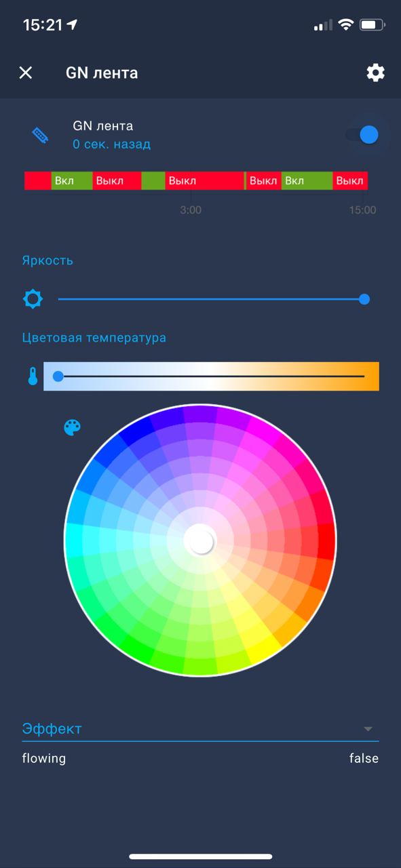Tap the light strip device icon

(41, 135)
